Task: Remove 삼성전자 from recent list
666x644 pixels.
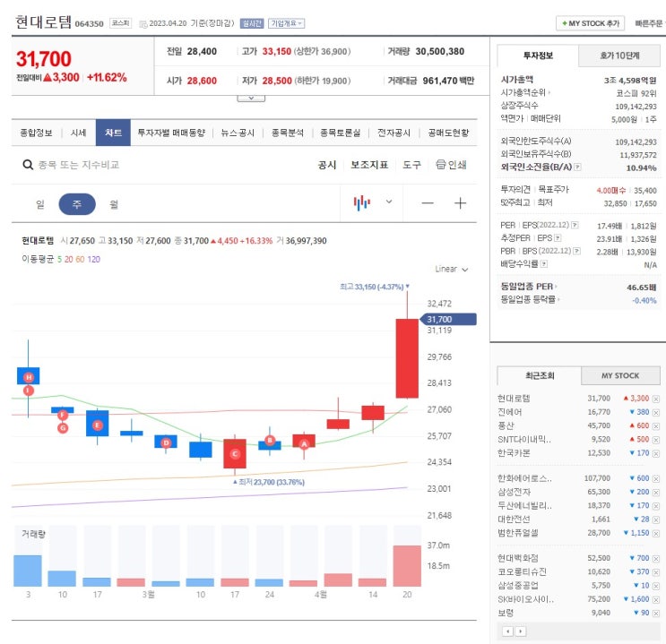Action: [x=656, y=493]
